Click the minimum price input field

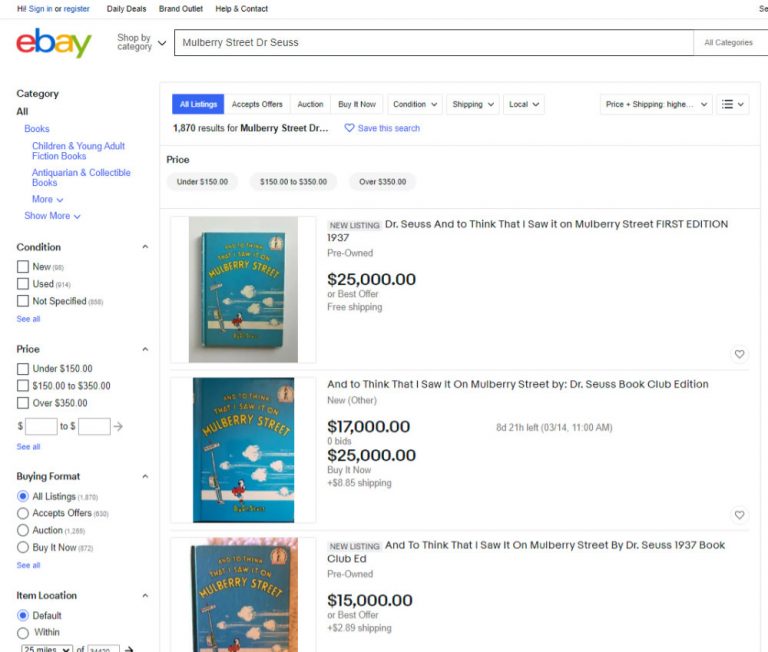(x=41, y=426)
